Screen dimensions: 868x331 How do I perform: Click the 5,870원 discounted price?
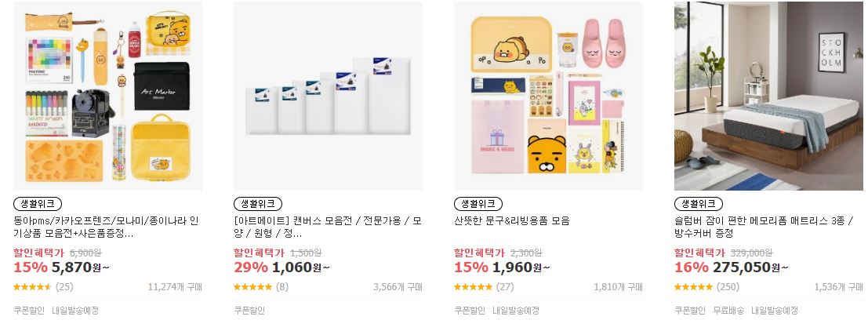[80, 267]
